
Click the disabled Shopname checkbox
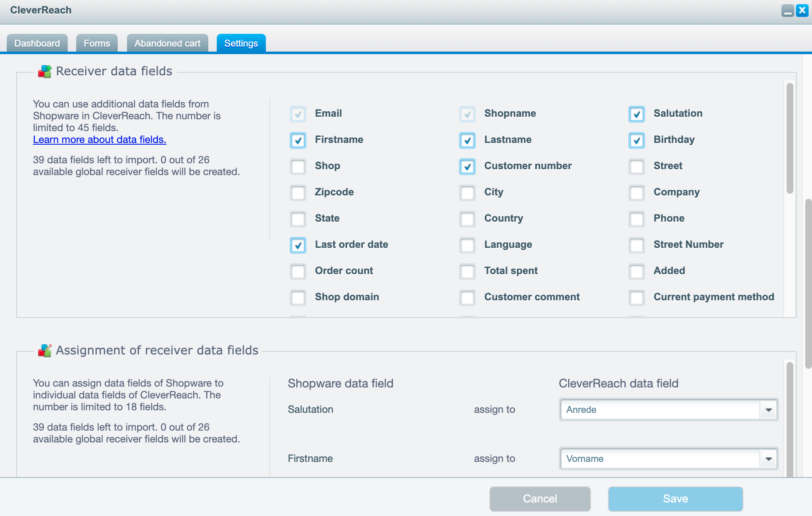(467, 114)
